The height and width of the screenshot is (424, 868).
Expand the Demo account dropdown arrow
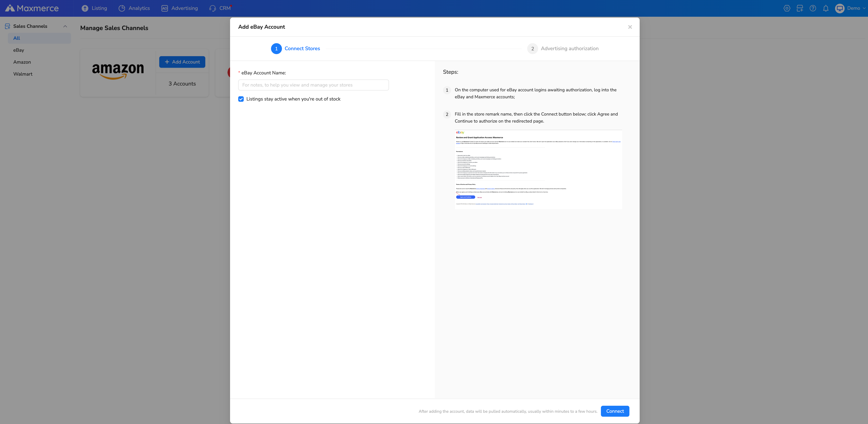(x=864, y=8)
